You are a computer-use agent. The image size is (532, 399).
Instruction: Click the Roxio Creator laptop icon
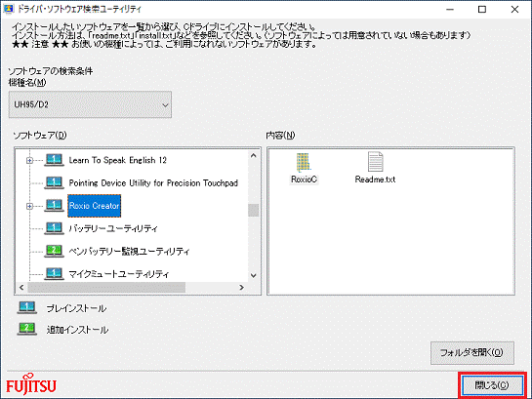[x=54, y=206]
